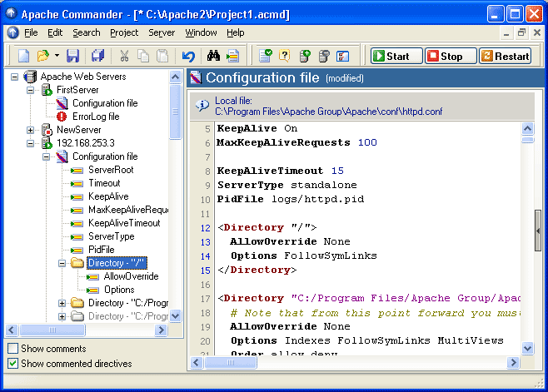This screenshot has height=392, width=548.
Task: Click the New project toolbar icon
Action: click(23, 56)
